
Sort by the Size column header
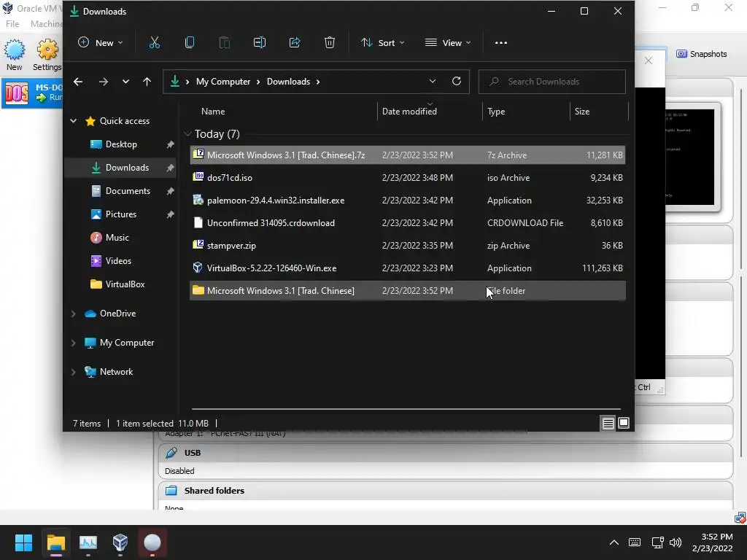tap(582, 112)
